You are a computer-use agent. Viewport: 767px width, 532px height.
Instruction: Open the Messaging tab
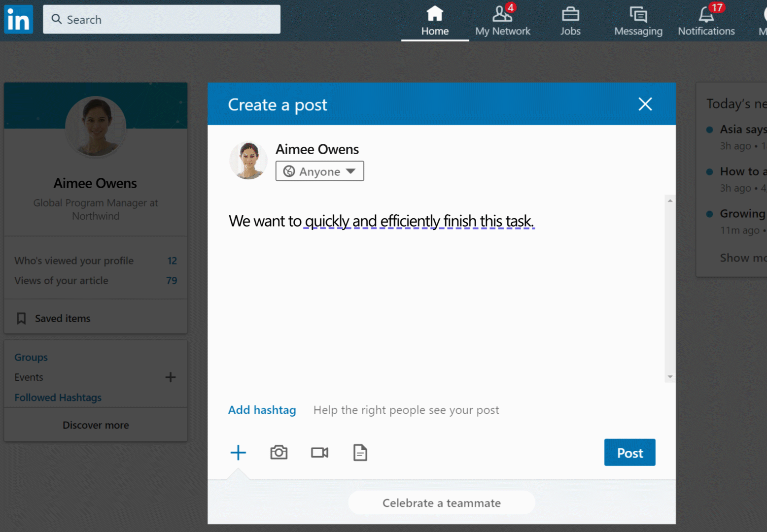point(638,21)
